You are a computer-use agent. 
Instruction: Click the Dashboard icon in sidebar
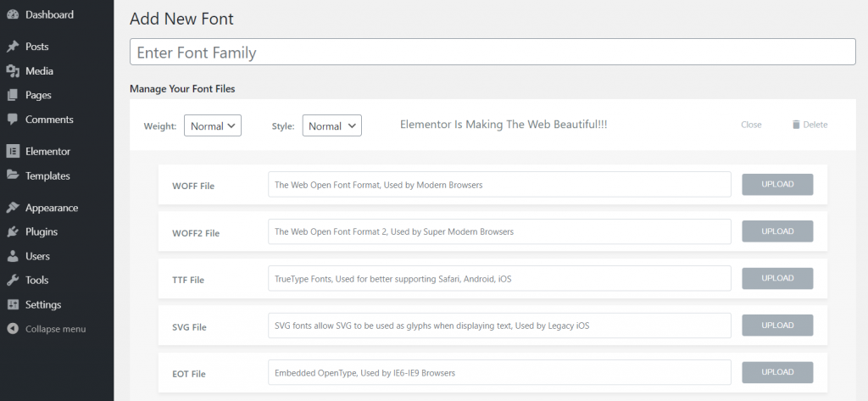13,14
